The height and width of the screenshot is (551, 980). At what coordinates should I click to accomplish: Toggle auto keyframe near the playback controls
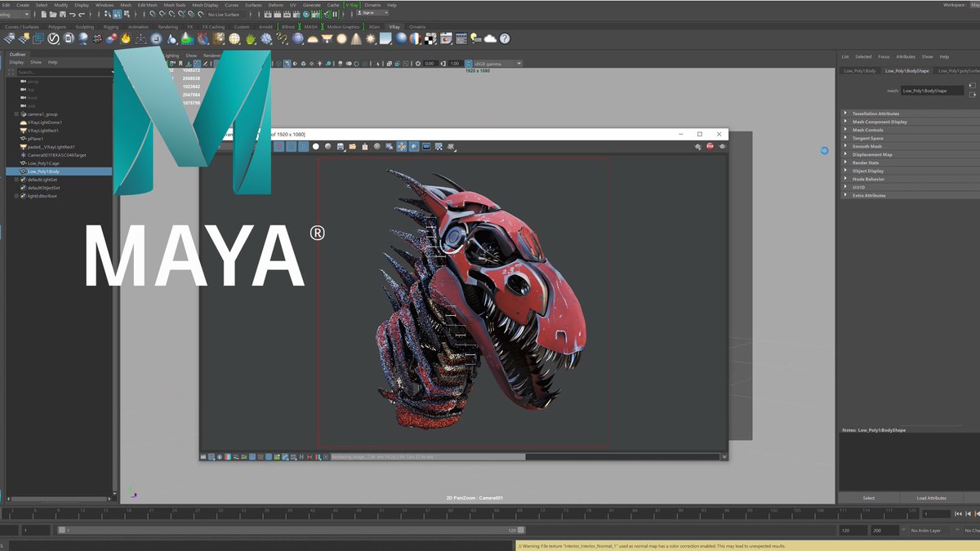pos(976,530)
